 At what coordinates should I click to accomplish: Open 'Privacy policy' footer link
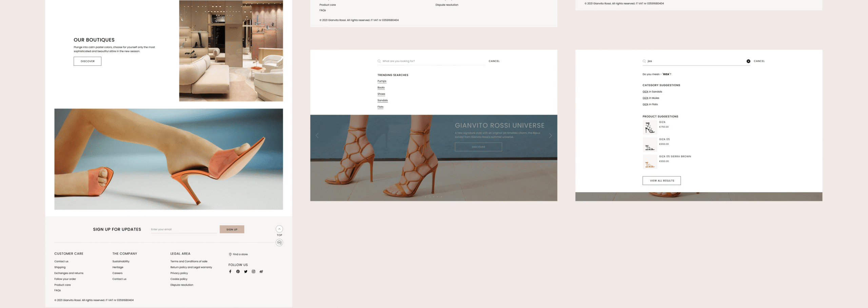tap(179, 273)
